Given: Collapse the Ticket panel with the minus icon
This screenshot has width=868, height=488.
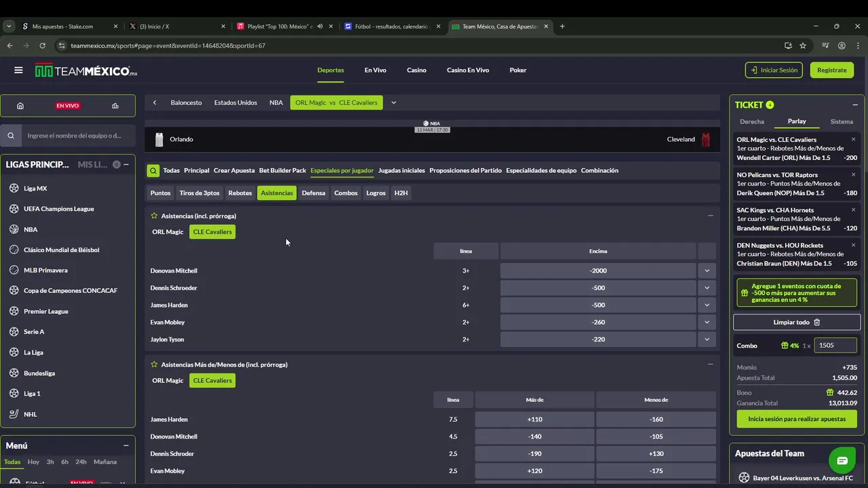Looking at the screenshot, I should 855,105.
